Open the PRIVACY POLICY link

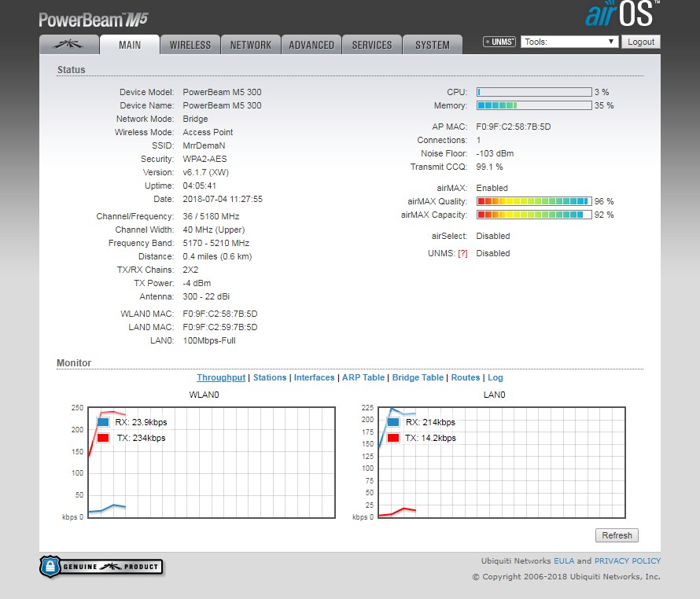tap(627, 560)
